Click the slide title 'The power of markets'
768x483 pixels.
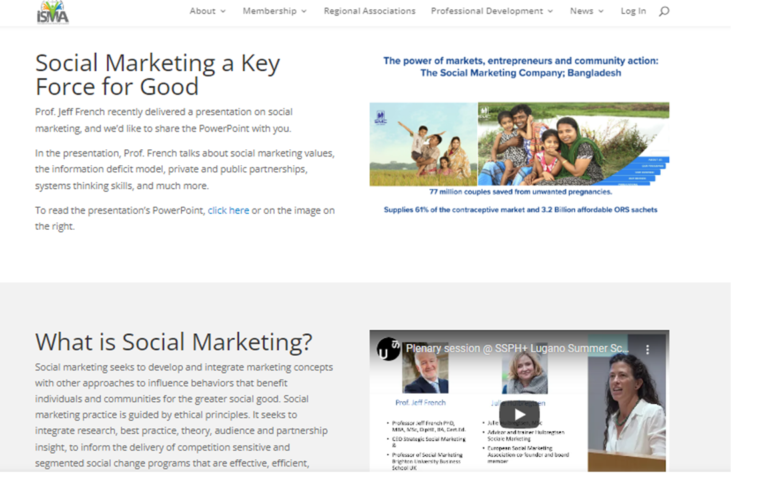[x=521, y=67]
